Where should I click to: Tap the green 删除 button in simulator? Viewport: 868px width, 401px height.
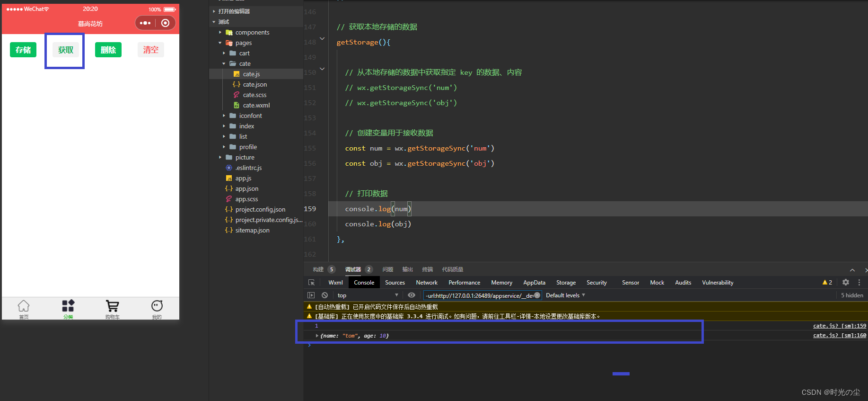pyautogui.click(x=108, y=50)
